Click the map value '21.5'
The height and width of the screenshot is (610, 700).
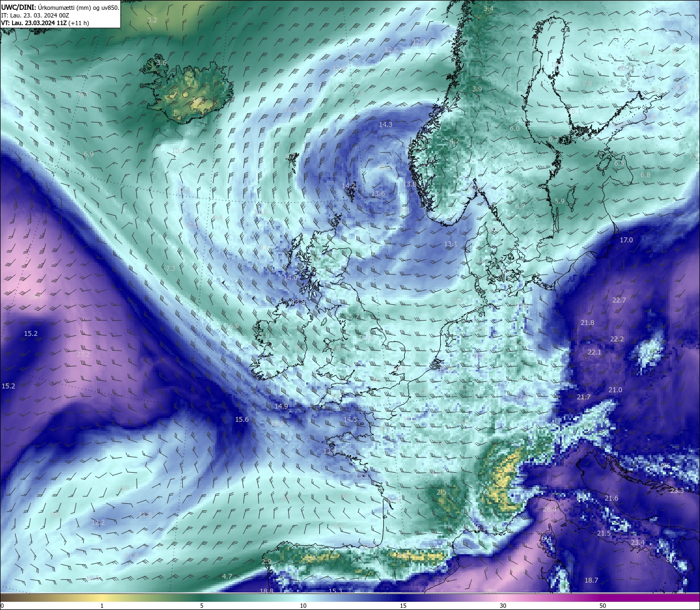pos(604,533)
